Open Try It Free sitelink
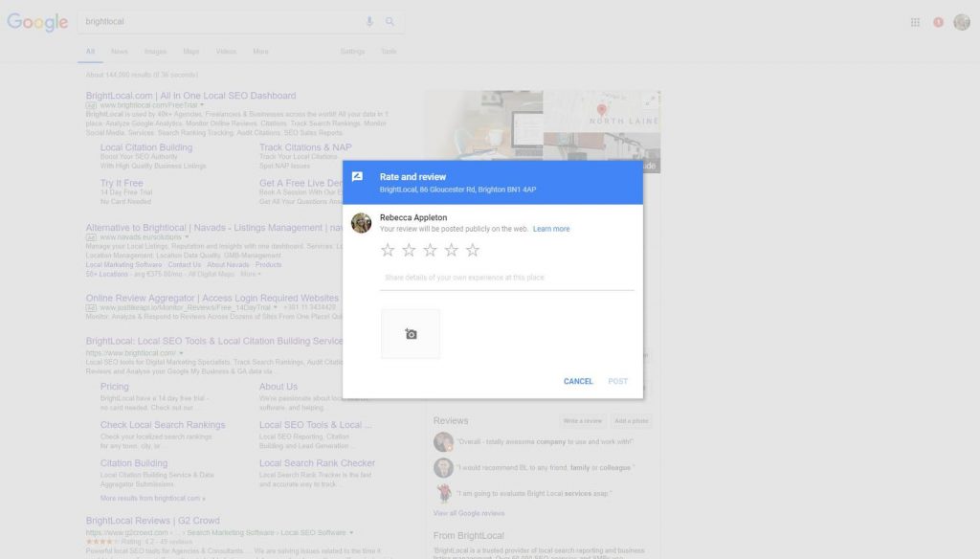The width and height of the screenshot is (980, 559). click(122, 183)
